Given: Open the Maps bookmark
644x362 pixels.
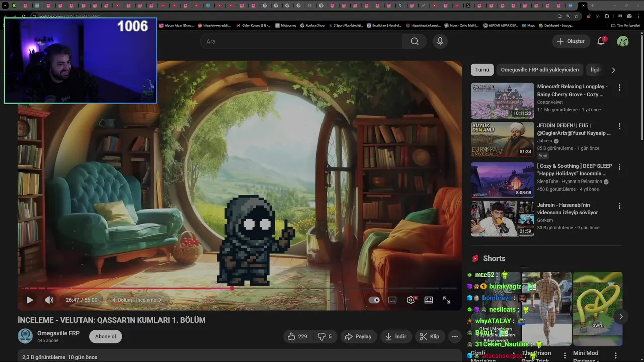Looking at the screenshot, I should point(529,25).
